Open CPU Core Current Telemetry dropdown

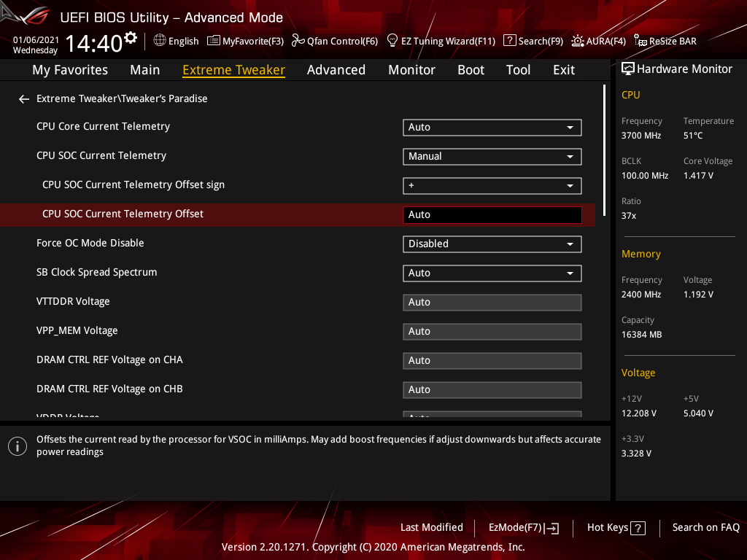tap(492, 127)
